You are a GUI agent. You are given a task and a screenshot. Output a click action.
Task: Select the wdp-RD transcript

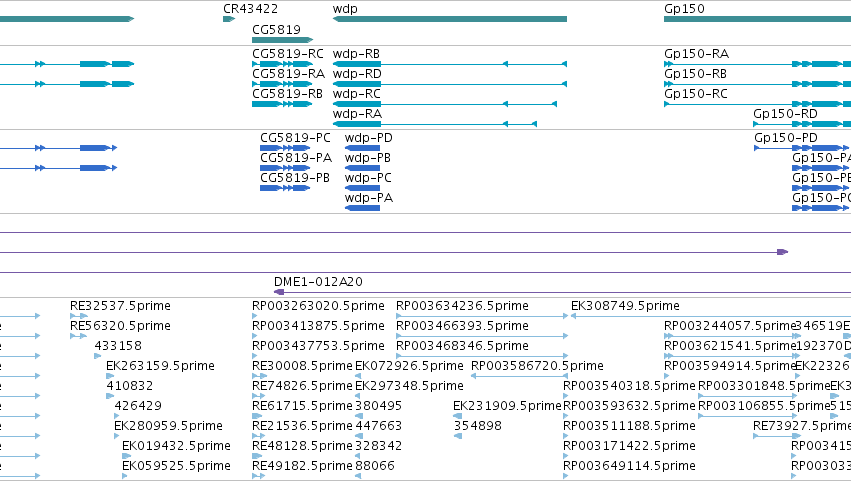[x=450, y=84]
